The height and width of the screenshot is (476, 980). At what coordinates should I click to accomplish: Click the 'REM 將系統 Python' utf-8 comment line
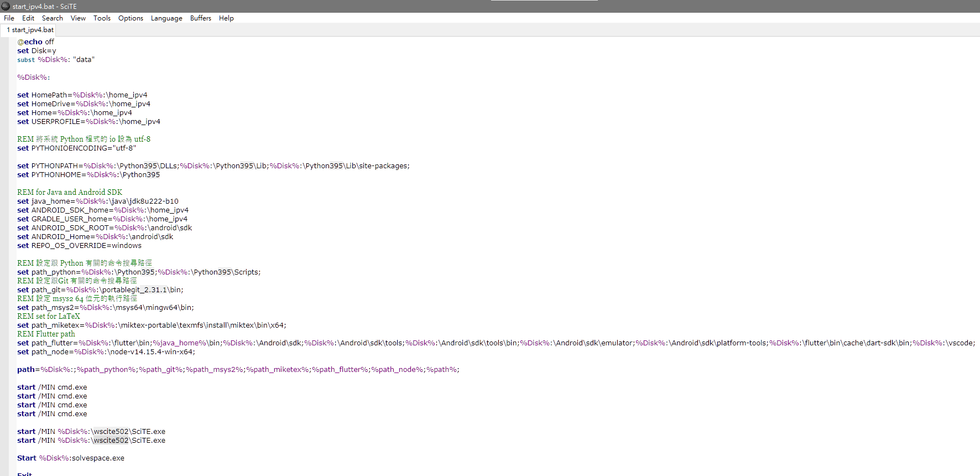pyautogui.click(x=84, y=139)
